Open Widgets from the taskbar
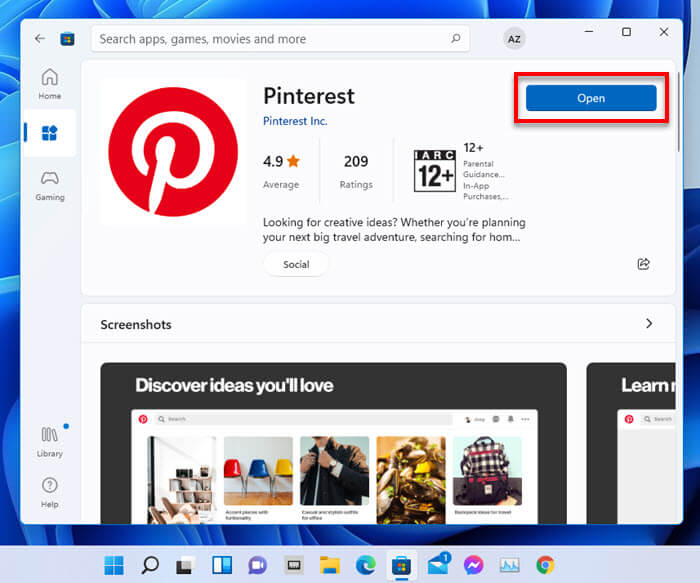Screen dimensions: 700x583 (x=222, y=565)
